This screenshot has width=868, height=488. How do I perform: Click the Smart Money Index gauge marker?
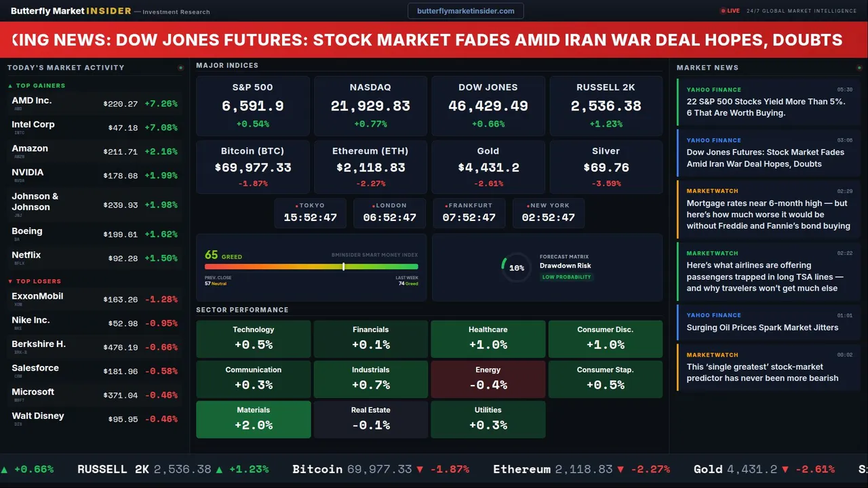pos(344,266)
